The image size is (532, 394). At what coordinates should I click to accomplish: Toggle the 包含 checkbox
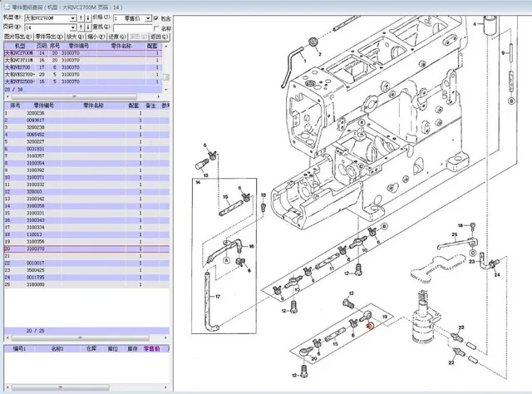click(x=158, y=17)
